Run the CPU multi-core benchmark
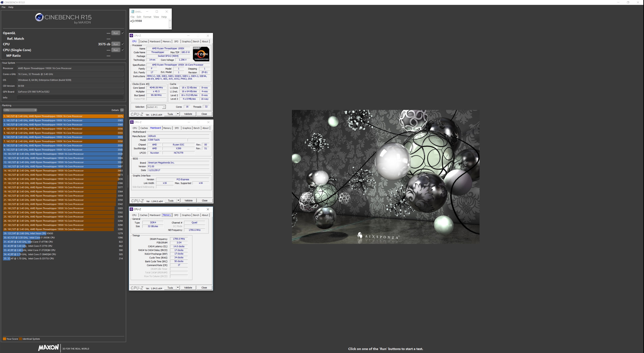 pos(115,44)
